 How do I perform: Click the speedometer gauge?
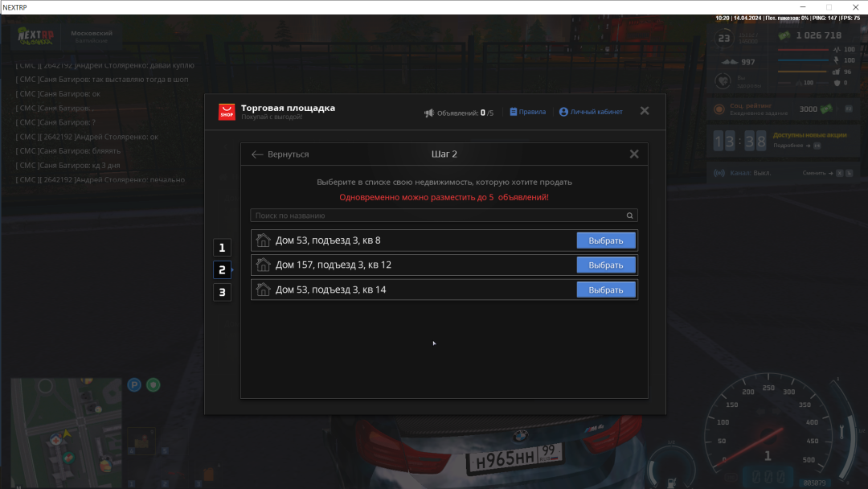(x=768, y=429)
